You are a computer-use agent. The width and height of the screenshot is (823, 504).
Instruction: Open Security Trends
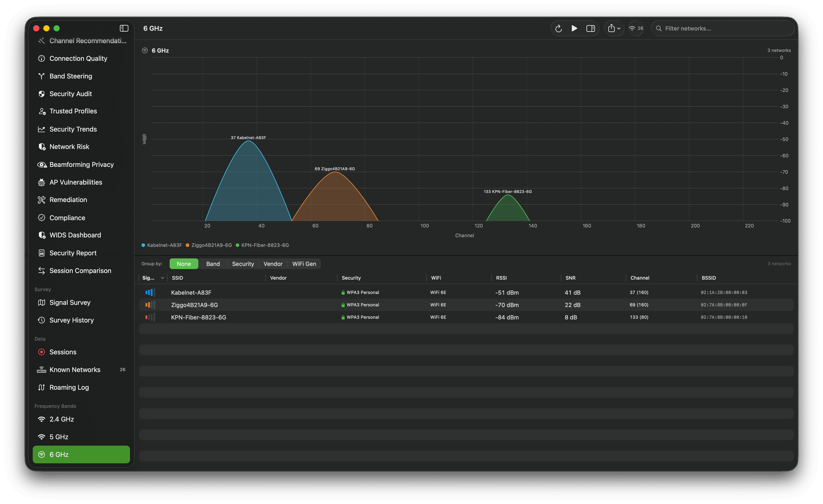click(82, 129)
